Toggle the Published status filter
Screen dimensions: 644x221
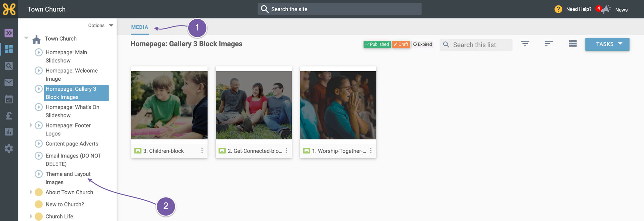[377, 44]
